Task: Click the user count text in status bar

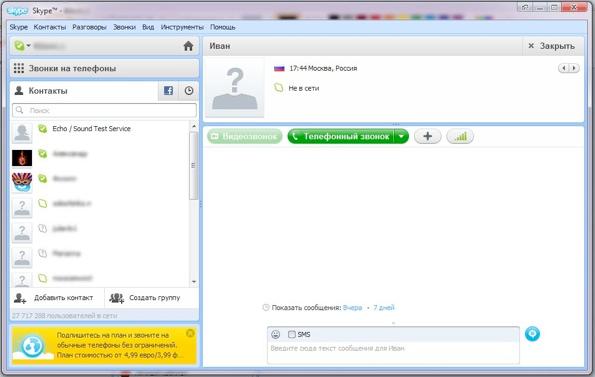Action: tap(64, 316)
